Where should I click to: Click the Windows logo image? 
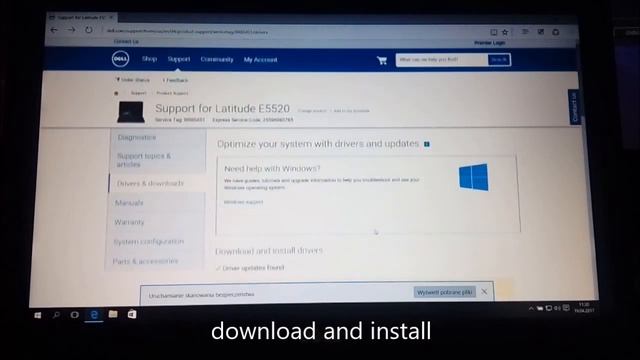(473, 177)
